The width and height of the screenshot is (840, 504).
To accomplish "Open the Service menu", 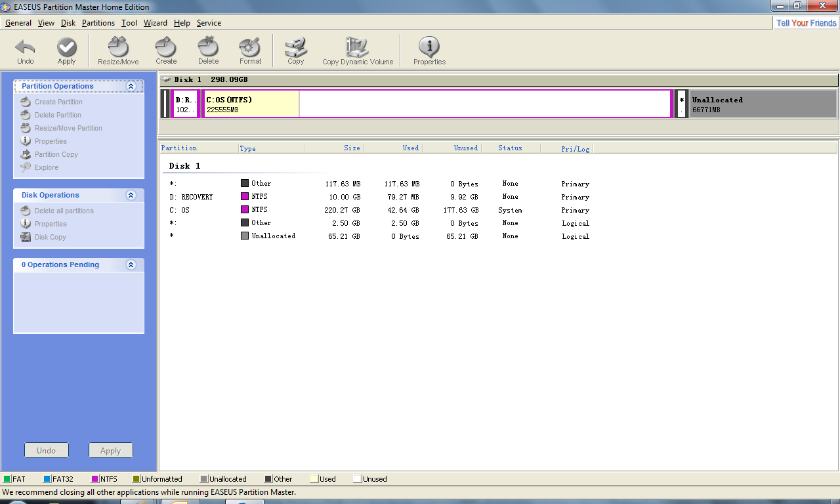I will point(209,23).
